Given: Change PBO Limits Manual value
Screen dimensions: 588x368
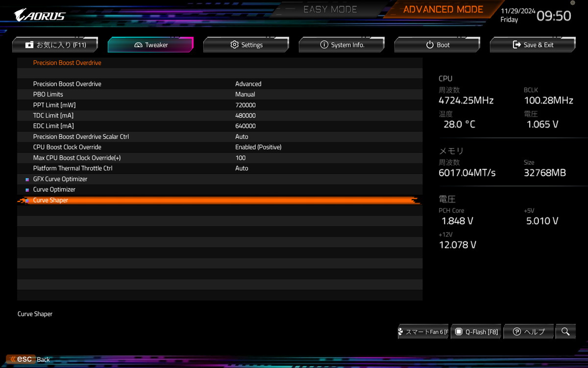Looking at the screenshot, I should [x=245, y=94].
